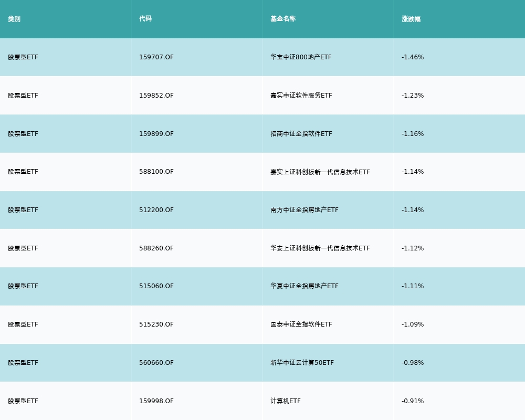Select code 159707.OF
The width and height of the screenshot is (525, 420).
tap(156, 57)
